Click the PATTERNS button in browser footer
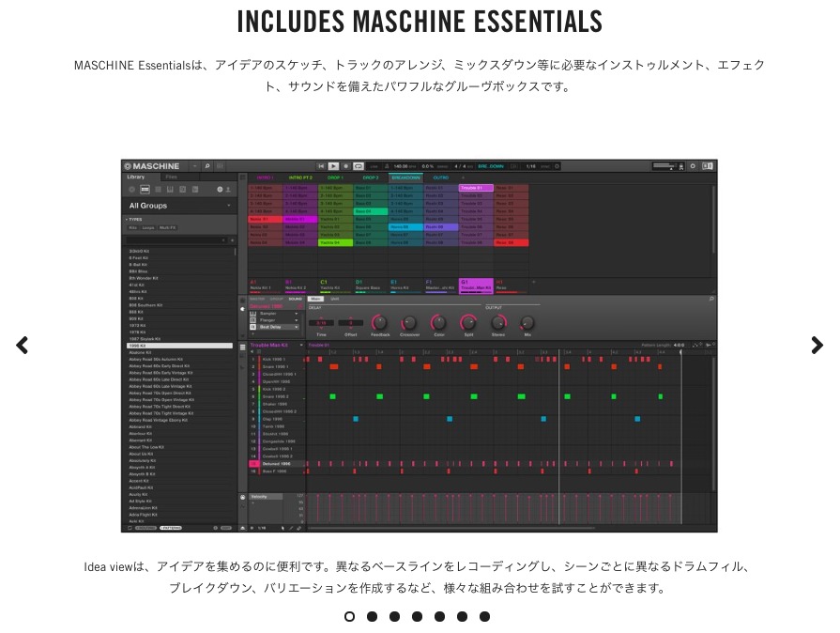This screenshot has width=840, height=633. point(171,528)
